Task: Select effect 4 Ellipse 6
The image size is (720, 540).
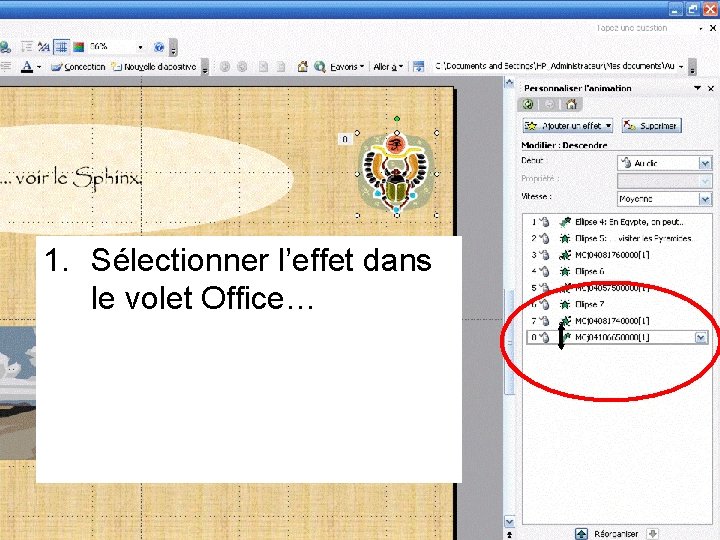Action: 618,271
